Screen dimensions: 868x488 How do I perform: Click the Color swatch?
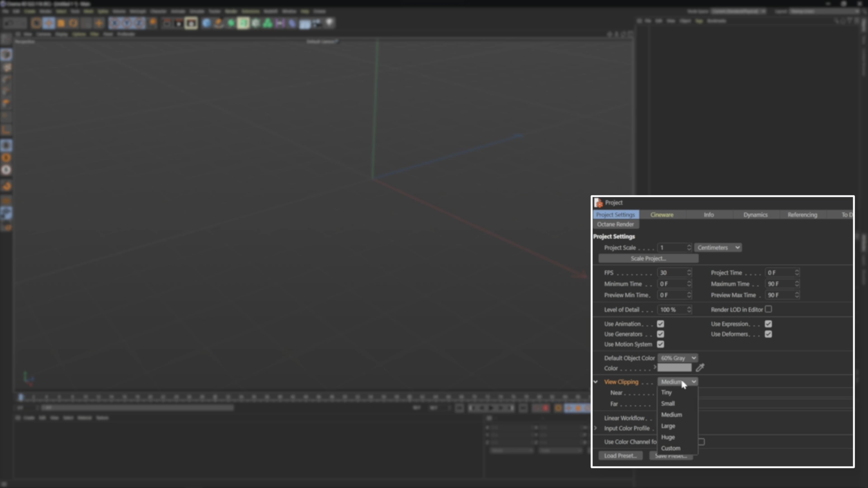[675, 368]
